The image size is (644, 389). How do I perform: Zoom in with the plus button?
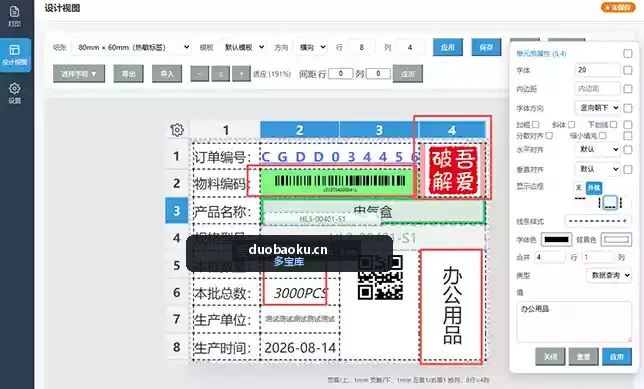pyautogui.click(x=242, y=74)
